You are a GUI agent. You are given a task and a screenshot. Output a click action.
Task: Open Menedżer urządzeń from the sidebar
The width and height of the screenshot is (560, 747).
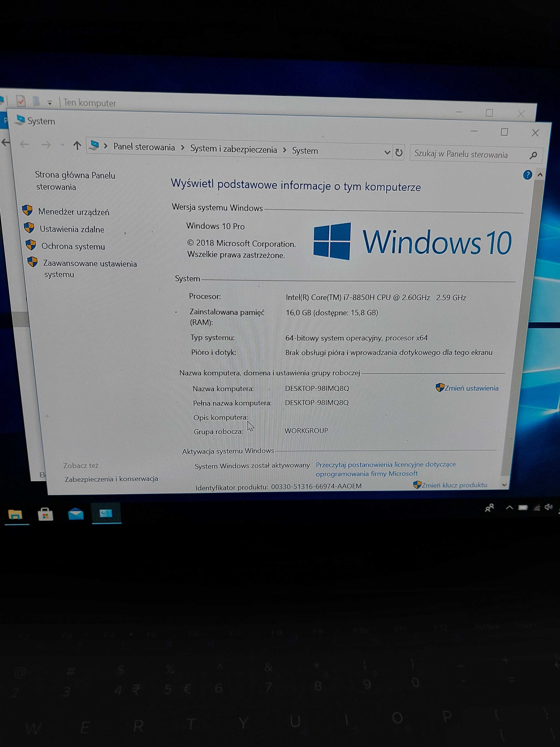(74, 212)
